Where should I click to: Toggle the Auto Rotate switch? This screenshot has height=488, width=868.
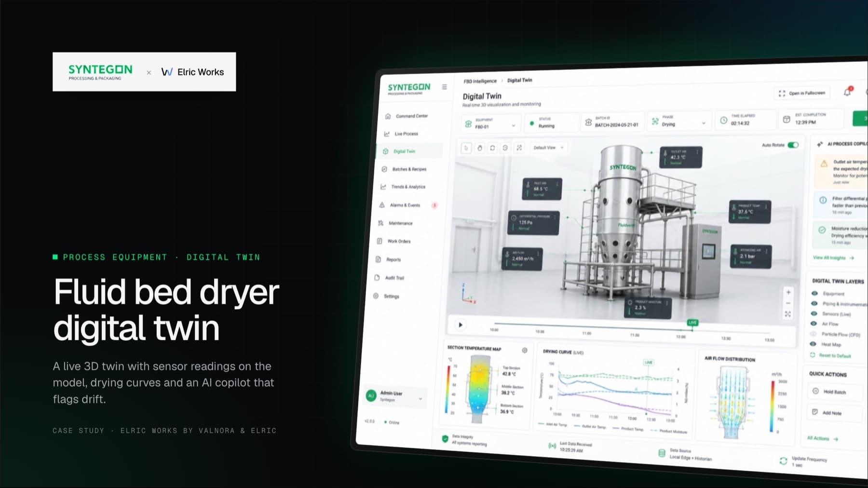pyautogui.click(x=793, y=145)
